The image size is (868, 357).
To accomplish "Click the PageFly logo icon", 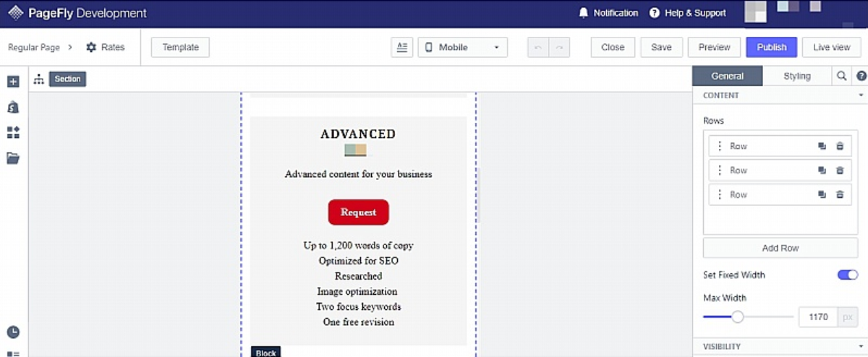I will [x=15, y=13].
